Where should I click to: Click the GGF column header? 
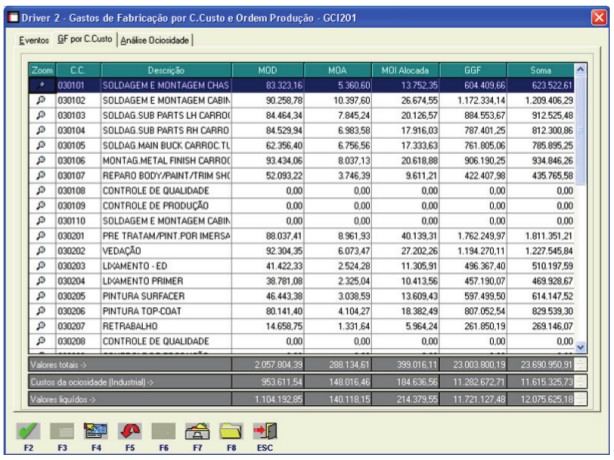pos(473,70)
